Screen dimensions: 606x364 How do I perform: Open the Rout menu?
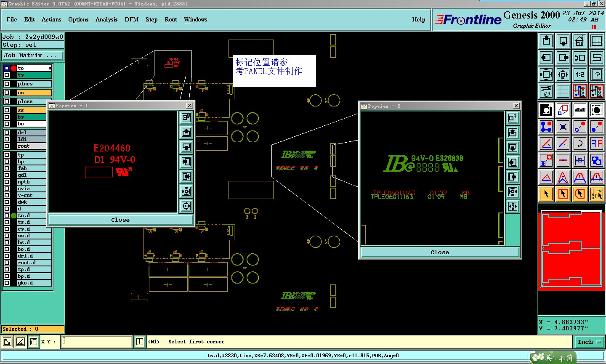pos(171,19)
